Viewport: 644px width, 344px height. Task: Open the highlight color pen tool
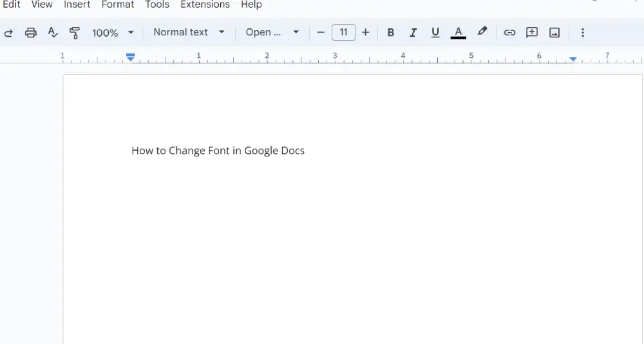pos(482,32)
